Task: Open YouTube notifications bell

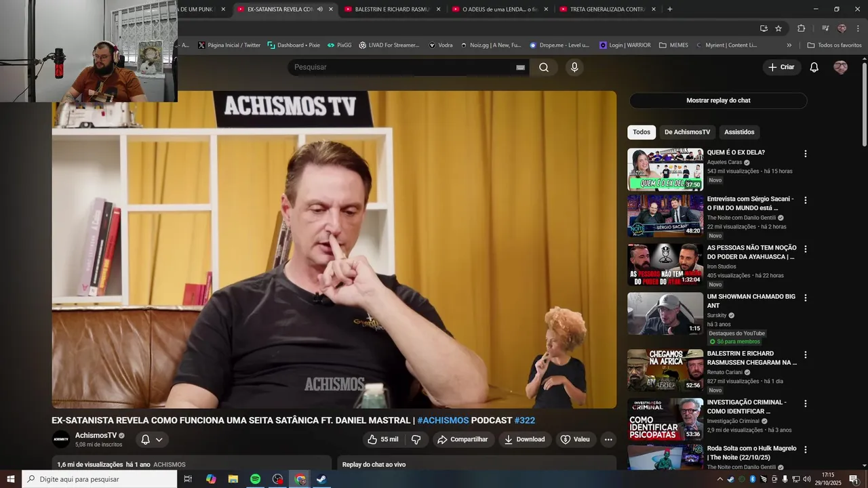Action: [814, 67]
